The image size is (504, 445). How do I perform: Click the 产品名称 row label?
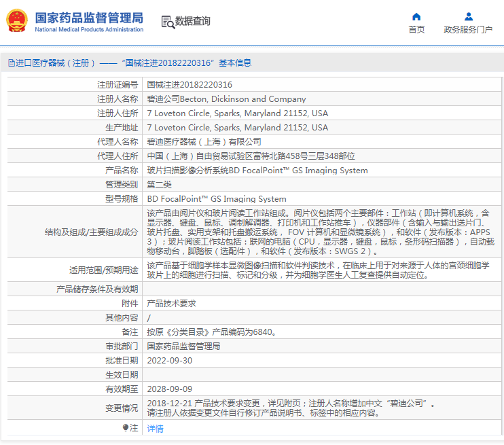(x=122, y=171)
